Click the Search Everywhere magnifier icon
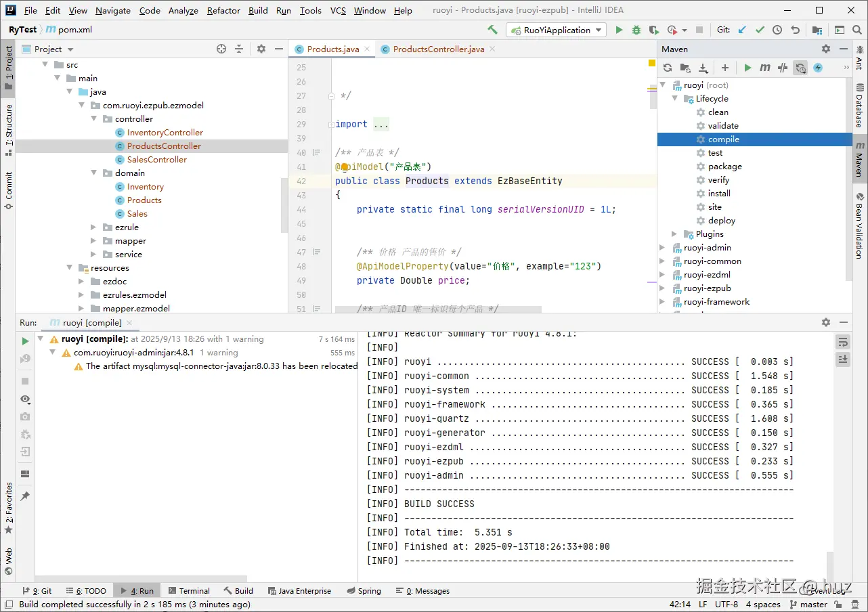 pos(857,30)
